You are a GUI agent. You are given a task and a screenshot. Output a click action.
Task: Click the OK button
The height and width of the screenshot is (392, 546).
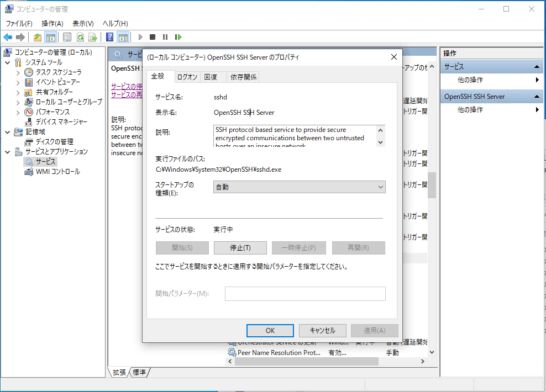pos(270,331)
